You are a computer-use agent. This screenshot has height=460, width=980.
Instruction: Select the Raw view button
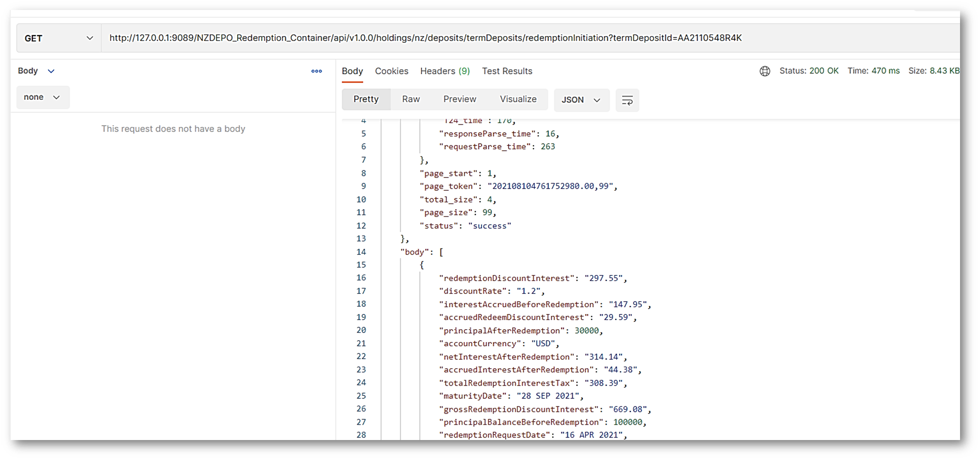(x=411, y=99)
